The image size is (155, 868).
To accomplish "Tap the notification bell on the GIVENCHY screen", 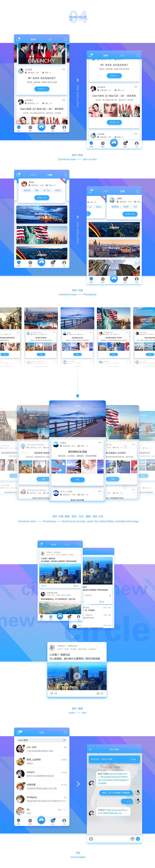I will pos(18,39).
